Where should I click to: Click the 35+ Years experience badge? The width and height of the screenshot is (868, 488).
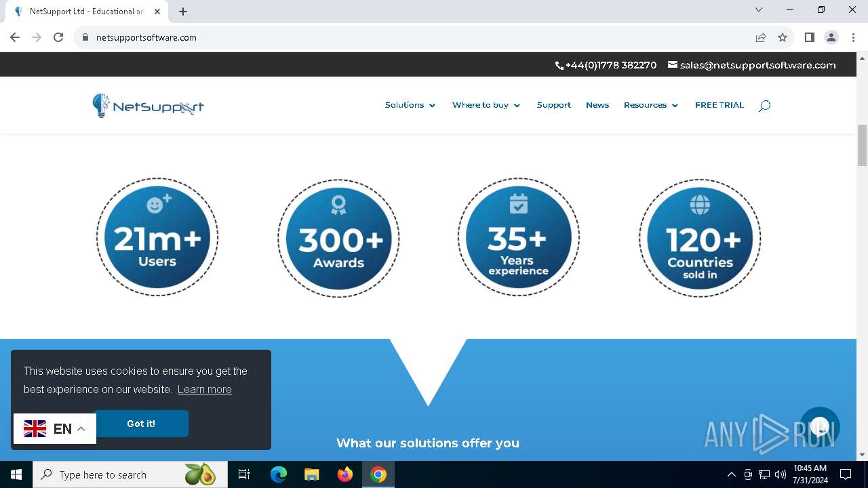click(x=519, y=237)
